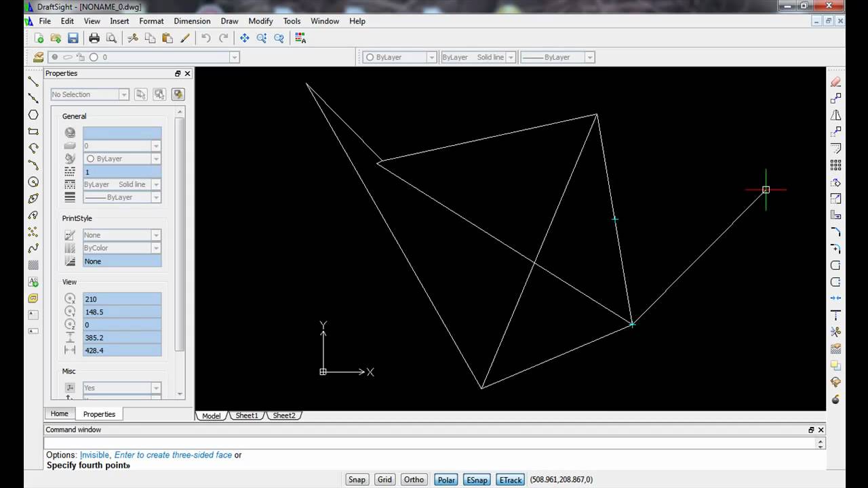Image resolution: width=868 pixels, height=488 pixels.
Task: Toggle Snap in status bar
Action: [x=357, y=480]
